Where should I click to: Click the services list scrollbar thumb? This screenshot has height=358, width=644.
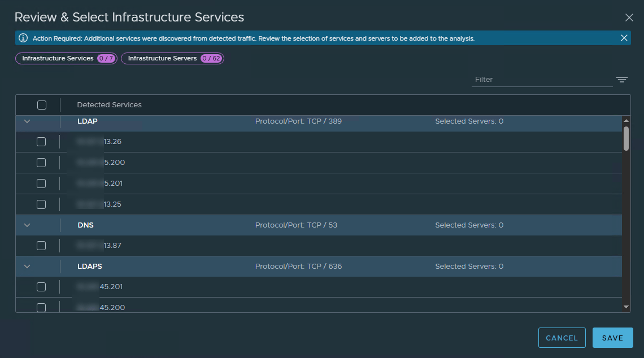[626, 138]
